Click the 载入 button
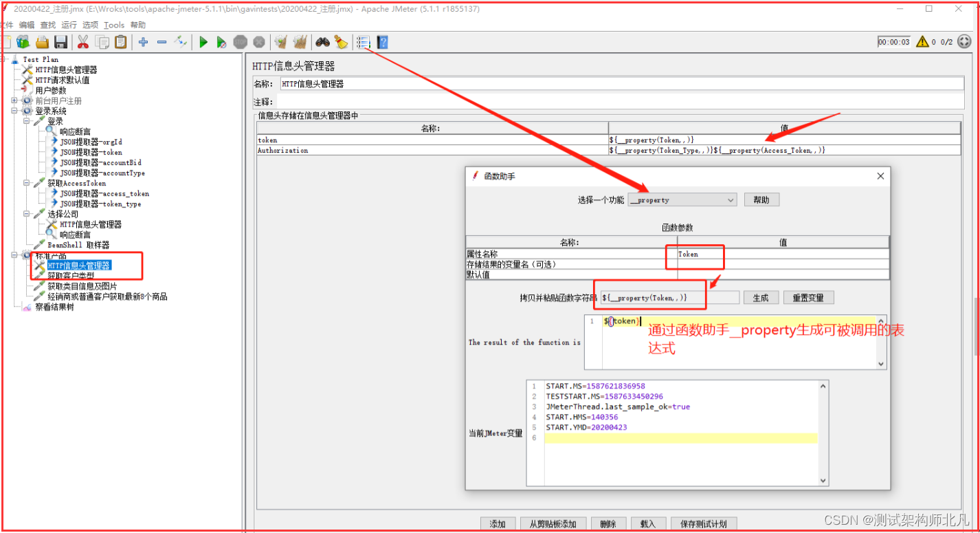Image resolution: width=980 pixels, height=533 pixels. [648, 524]
